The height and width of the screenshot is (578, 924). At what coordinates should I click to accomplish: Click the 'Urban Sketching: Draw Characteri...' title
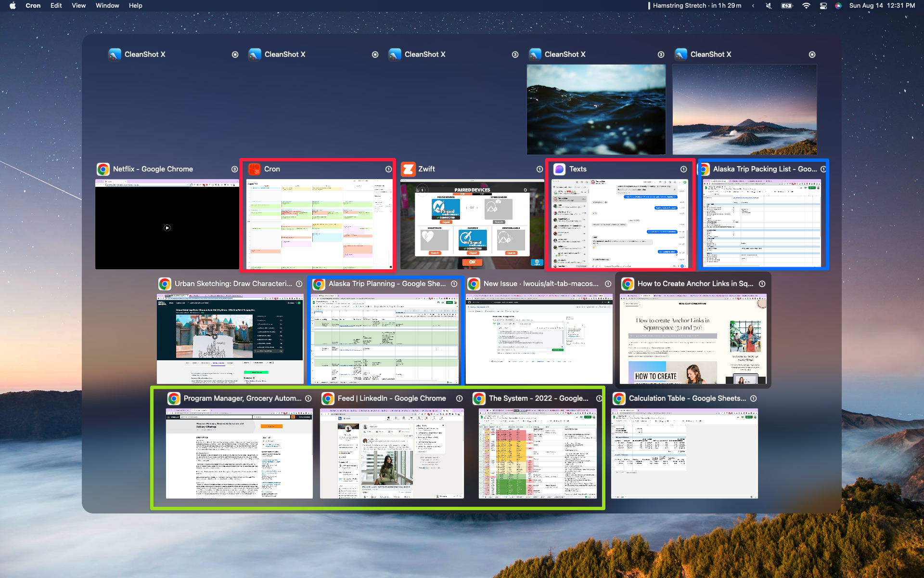[x=233, y=284]
